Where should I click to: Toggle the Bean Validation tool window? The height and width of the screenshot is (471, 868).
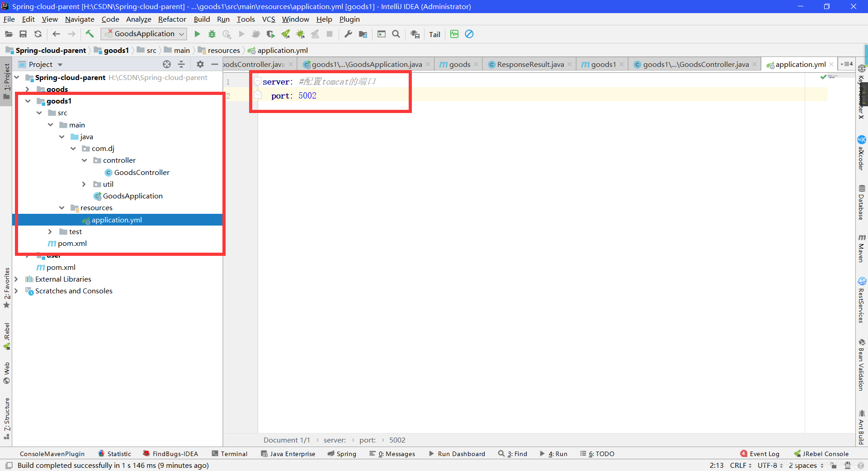pyautogui.click(x=862, y=364)
